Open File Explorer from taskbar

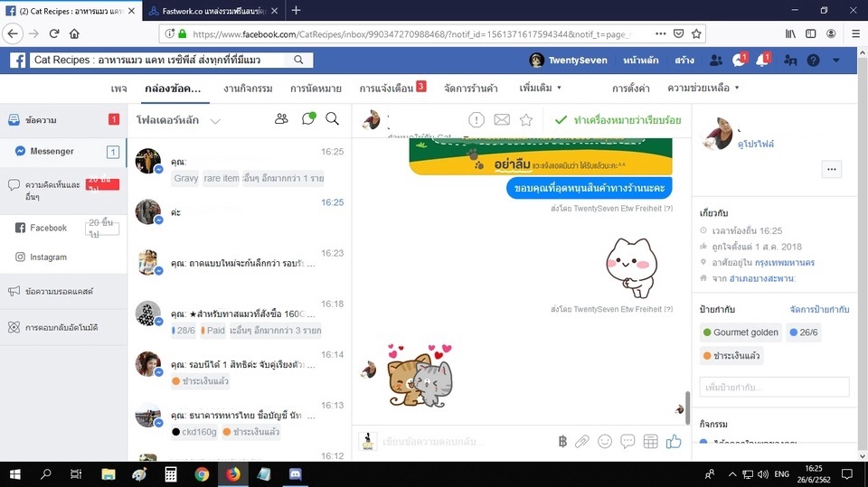108,474
